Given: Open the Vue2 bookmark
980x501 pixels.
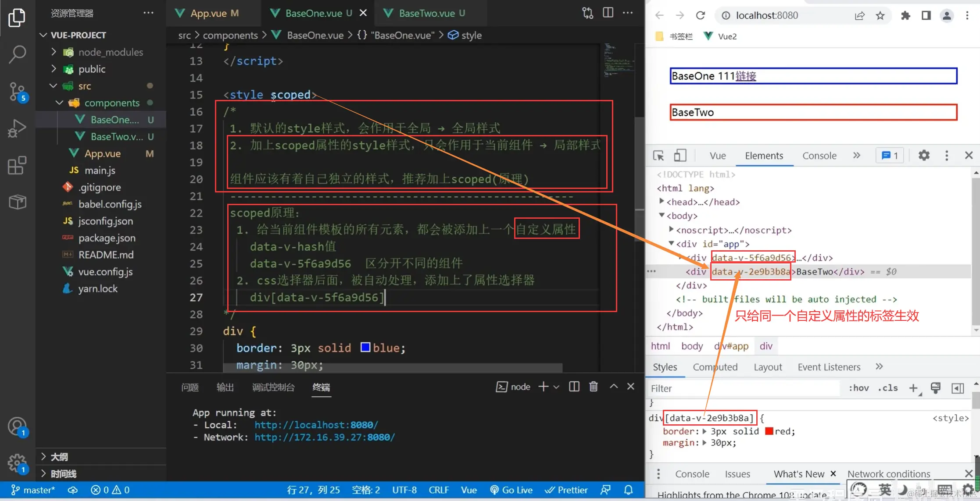Looking at the screenshot, I should tap(720, 36).
